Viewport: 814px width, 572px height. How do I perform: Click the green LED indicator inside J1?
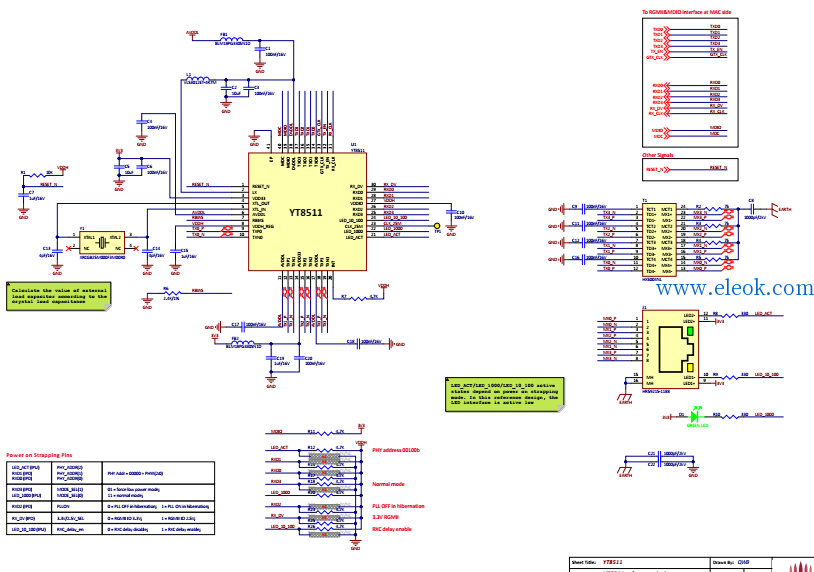click(690, 331)
